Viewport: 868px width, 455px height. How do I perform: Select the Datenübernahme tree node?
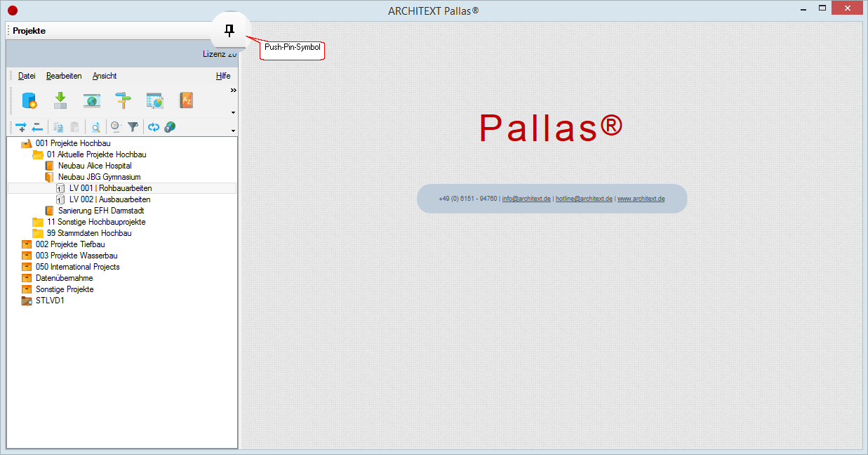[x=65, y=278]
